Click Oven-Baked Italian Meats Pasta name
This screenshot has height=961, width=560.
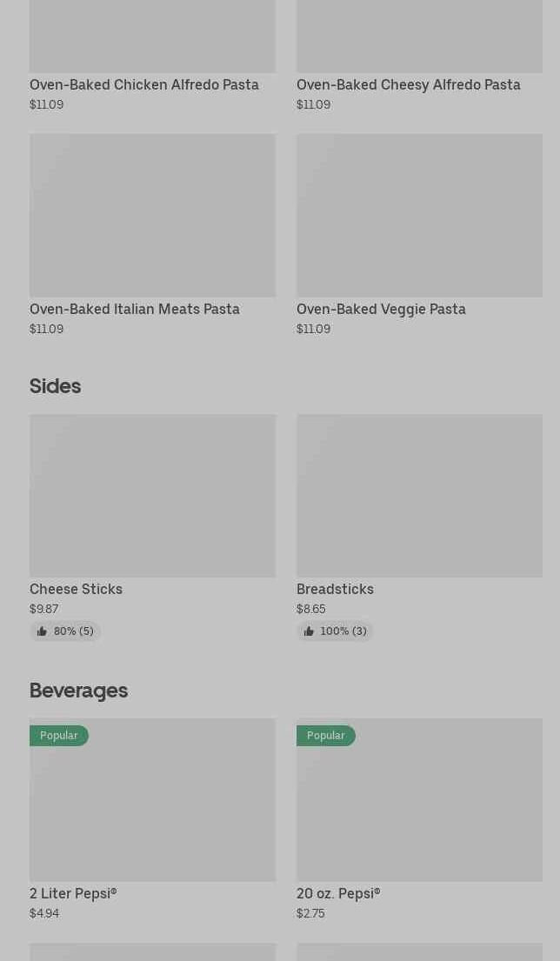point(135,309)
